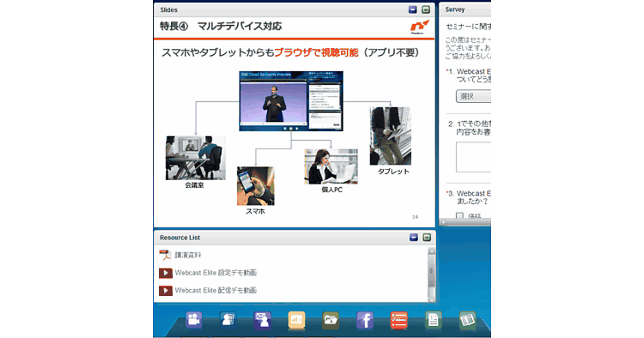Open the speaker bio dock icon

tap(228, 320)
